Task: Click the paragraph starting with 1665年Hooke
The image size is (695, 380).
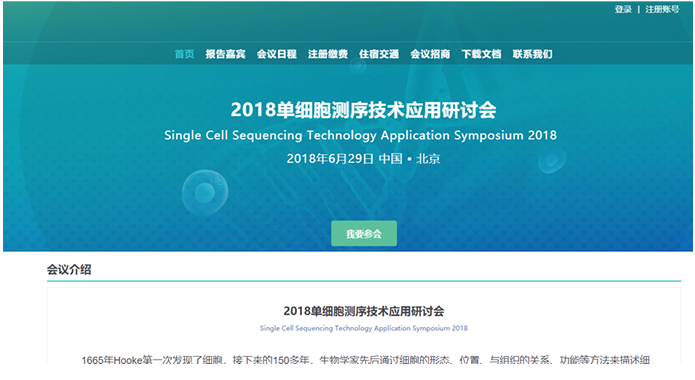Action: (x=365, y=360)
